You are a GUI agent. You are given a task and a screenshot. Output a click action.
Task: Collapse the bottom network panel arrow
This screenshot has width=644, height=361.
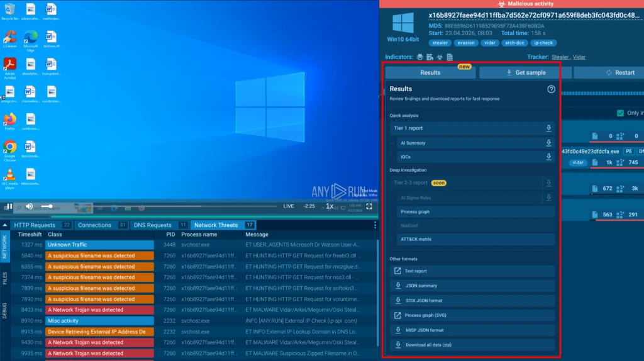[5, 225]
